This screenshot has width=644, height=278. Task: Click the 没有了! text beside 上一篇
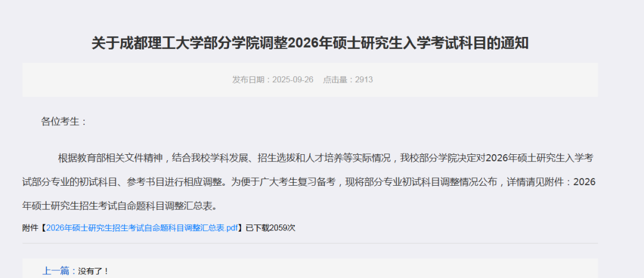click(93, 271)
